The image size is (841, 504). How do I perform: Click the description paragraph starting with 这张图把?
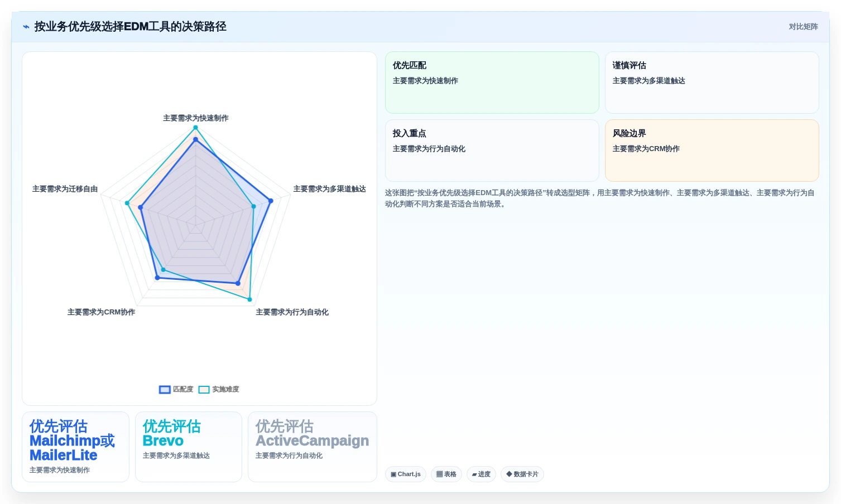(600, 198)
